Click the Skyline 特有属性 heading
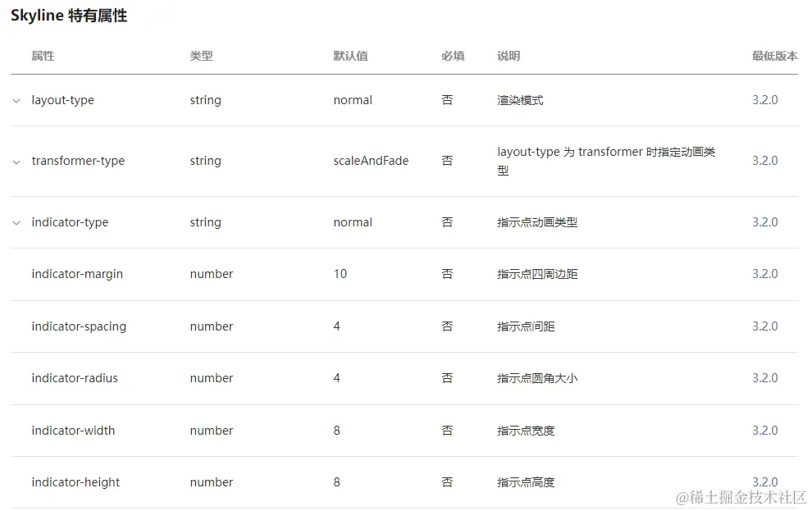This screenshot has width=812, height=511. point(69,16)
